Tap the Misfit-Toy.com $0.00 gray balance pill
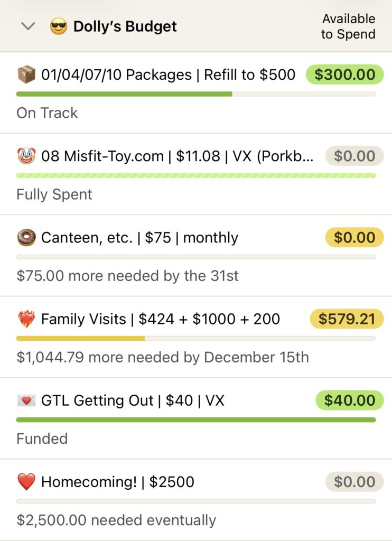 coord(354,156)
